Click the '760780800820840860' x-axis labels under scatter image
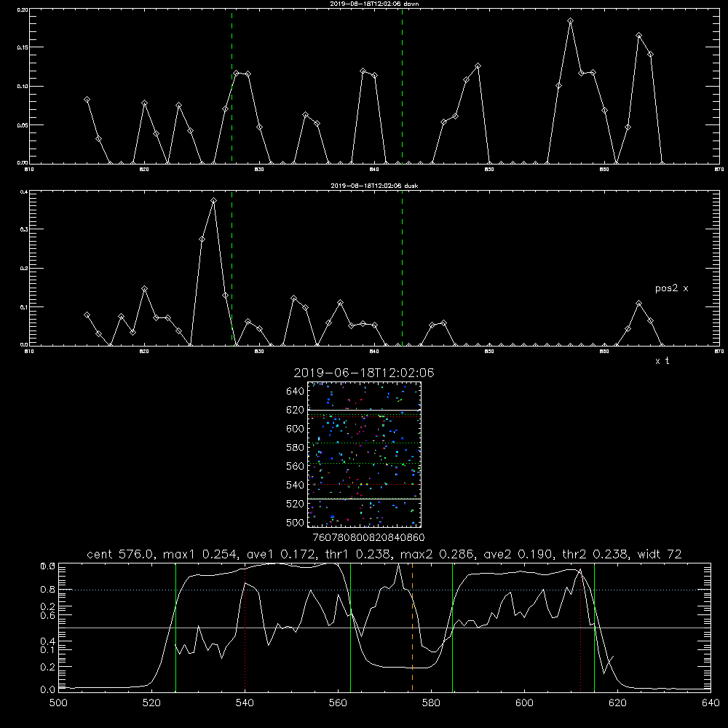The image size is (728, 728). click(x=368, y=537)
